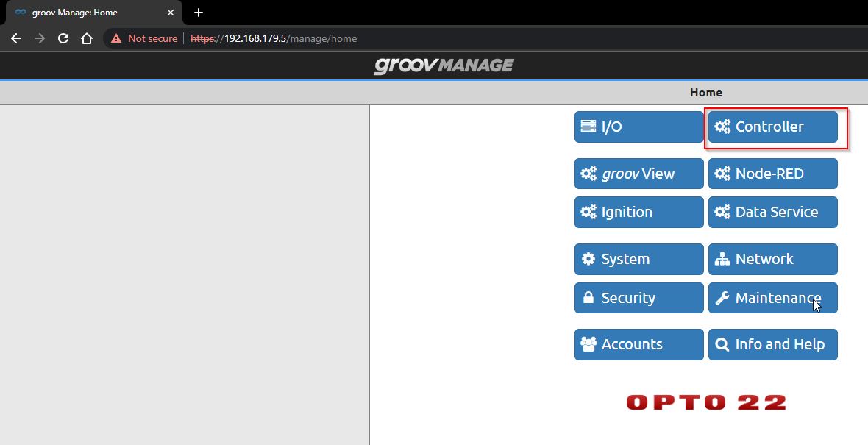
Task: Close the groov Manage: Home tab
Action: [171, 13]
